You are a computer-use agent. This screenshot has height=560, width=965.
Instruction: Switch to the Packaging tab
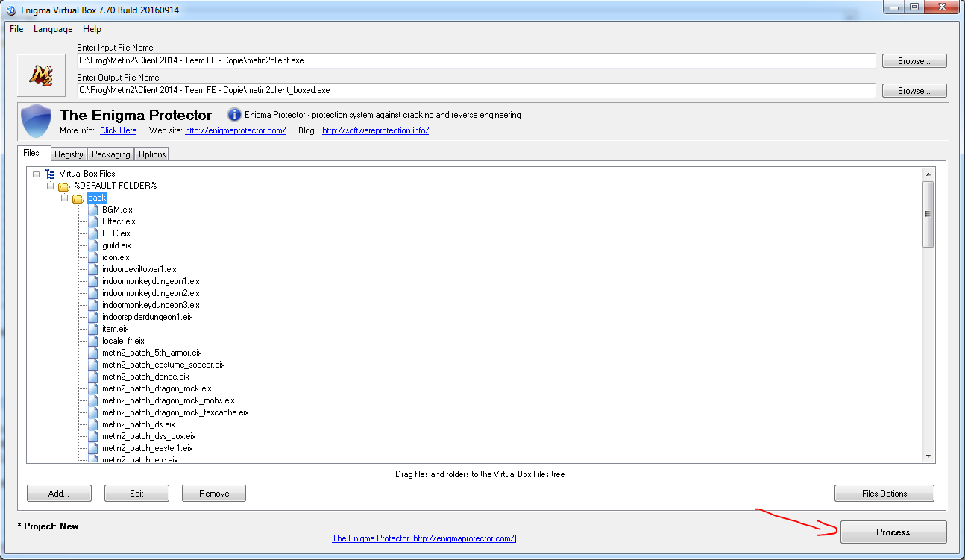pyautogui.click(x=111, y=154)
